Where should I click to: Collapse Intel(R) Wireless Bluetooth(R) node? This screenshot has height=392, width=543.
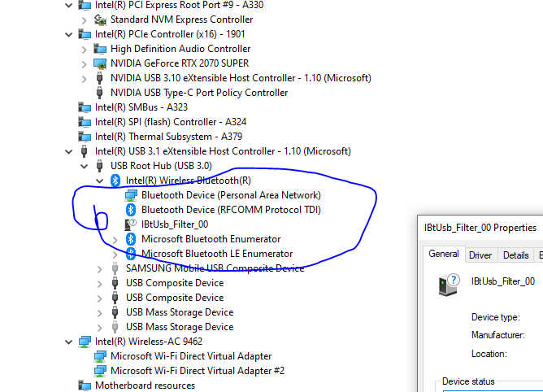click(x=100, y=181)
